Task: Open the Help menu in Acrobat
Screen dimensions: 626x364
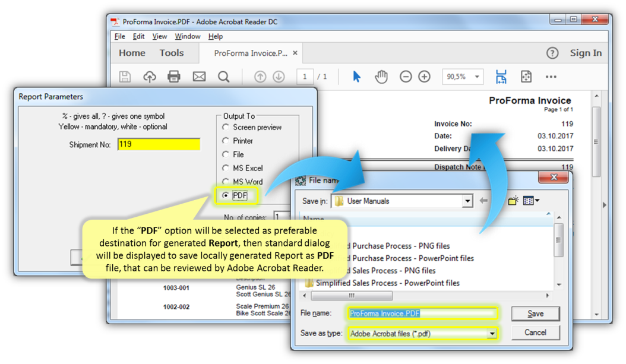Action: tap(216, 36)
